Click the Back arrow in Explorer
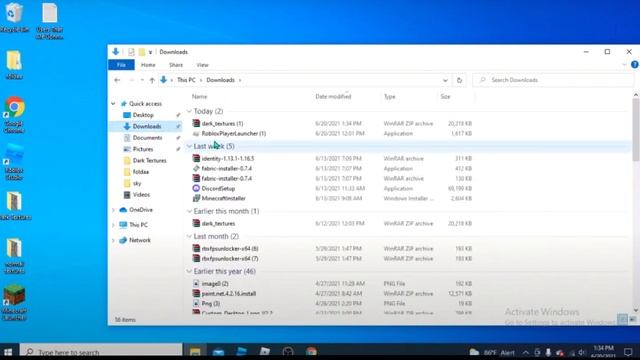The width and height of the screenshot is (640, 360). tap(117, 80)
